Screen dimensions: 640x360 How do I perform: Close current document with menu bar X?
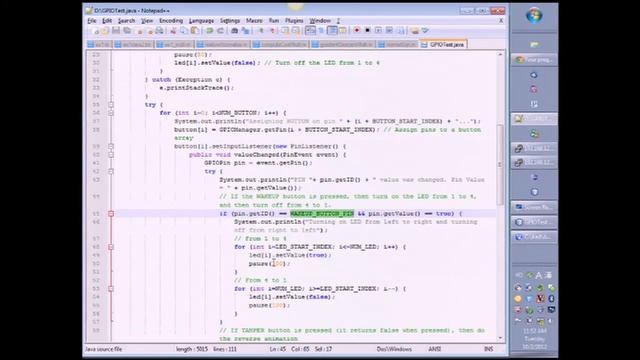501,21
